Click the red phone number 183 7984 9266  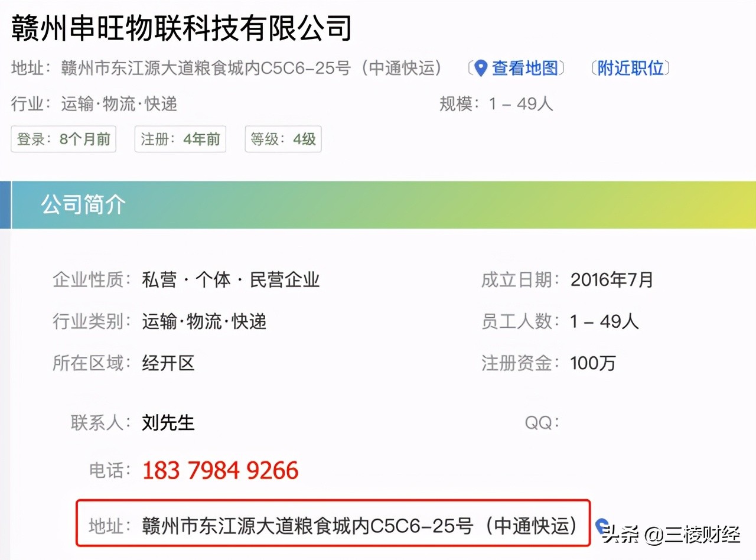(x=220, y=470)
